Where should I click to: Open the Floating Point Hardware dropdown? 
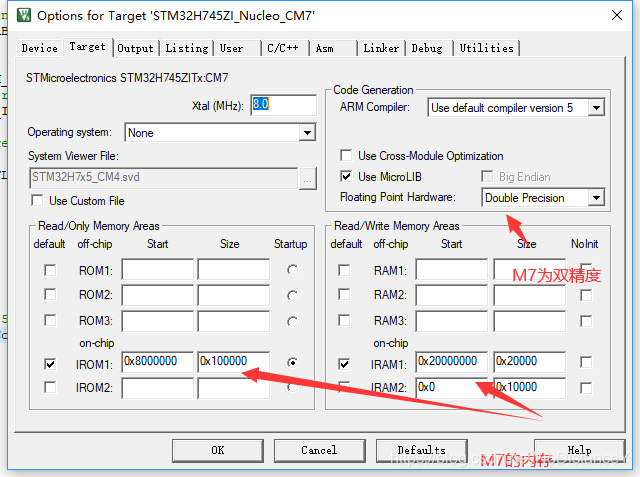click(x=596, y=198)
